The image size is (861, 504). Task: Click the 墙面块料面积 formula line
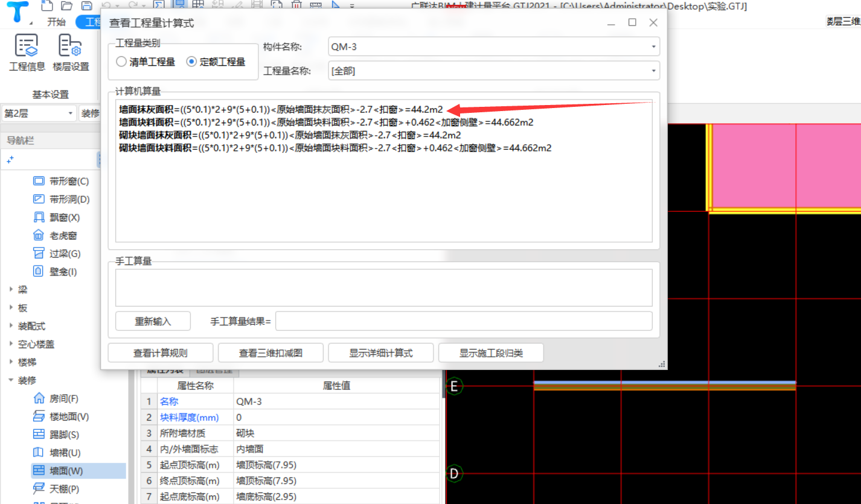coord(326,123)
